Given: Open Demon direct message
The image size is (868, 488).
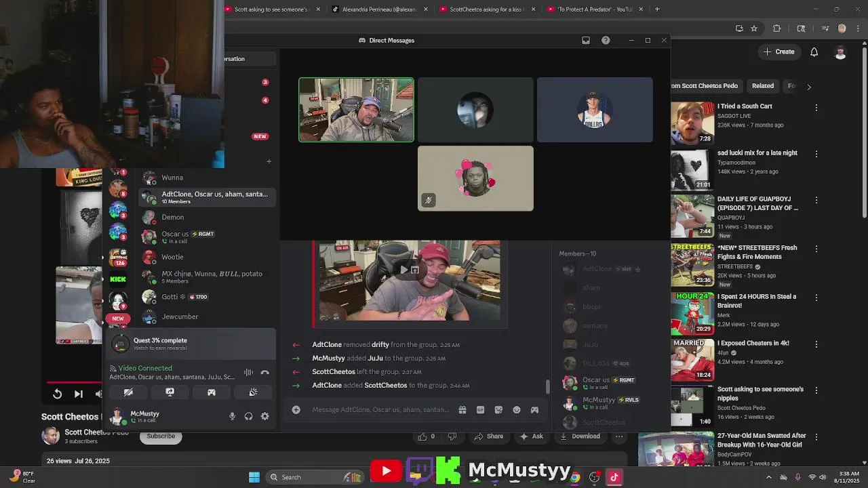Looking at the screenshot, I should pos(207,218).
